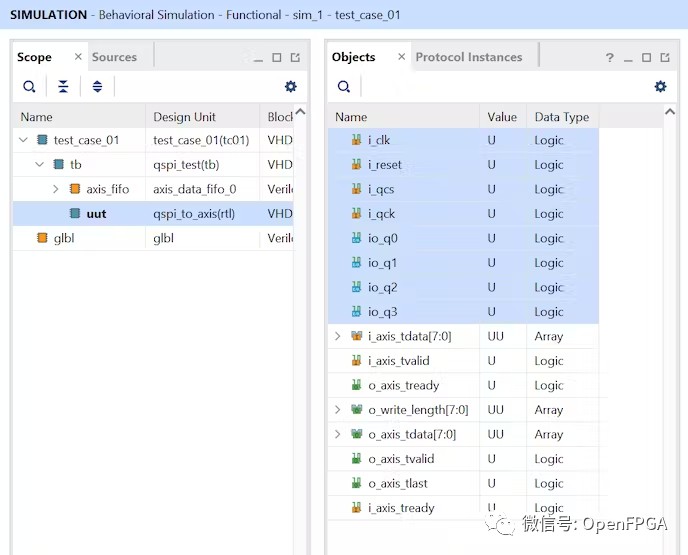Open help for the Objects panel
Viewport: 688px width, 555px height.
tap(609, 57)
